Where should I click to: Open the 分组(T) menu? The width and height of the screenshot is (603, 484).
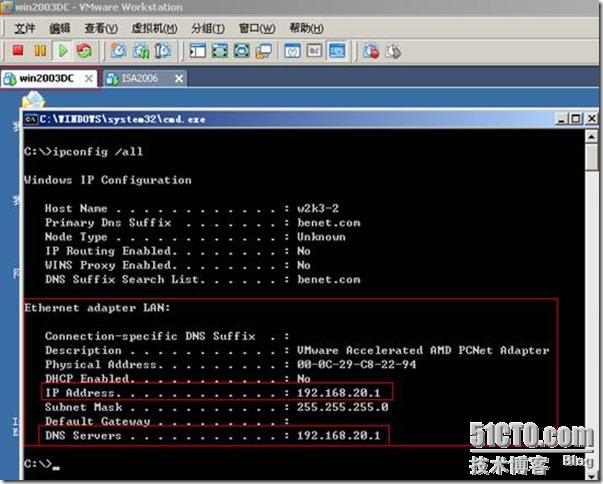[208, 28]
